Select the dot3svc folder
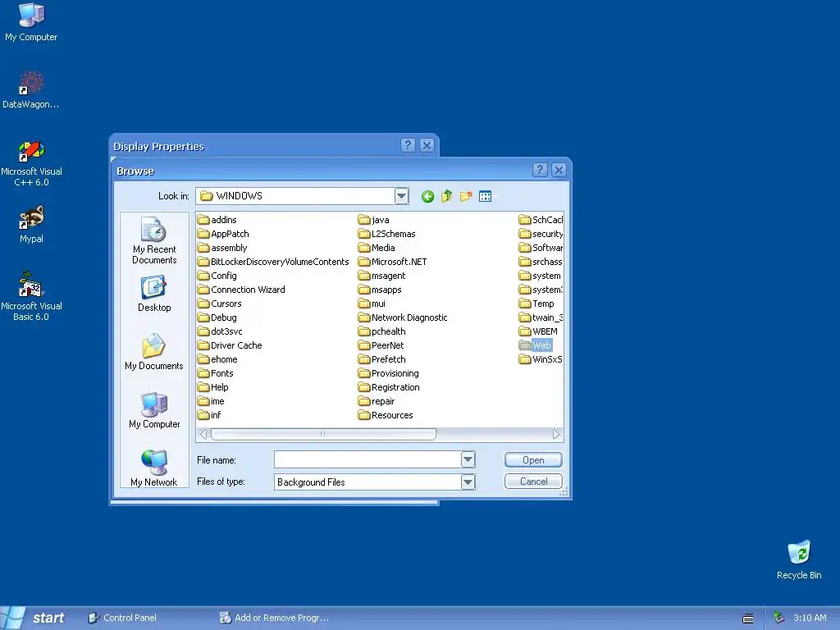 pyautogui.click(x=220, y=331)
